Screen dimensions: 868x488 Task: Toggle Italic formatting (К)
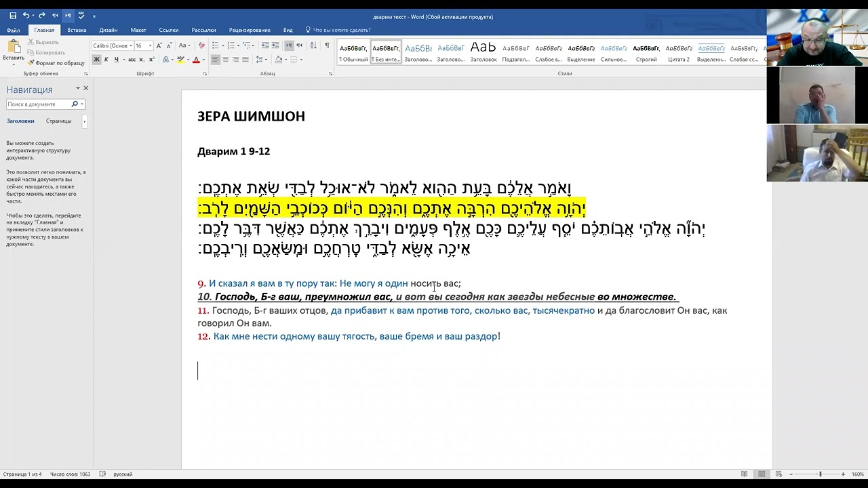106,60
